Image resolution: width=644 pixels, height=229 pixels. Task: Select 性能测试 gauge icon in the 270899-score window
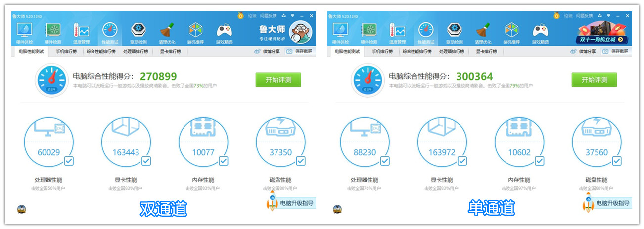pos(110,31)
